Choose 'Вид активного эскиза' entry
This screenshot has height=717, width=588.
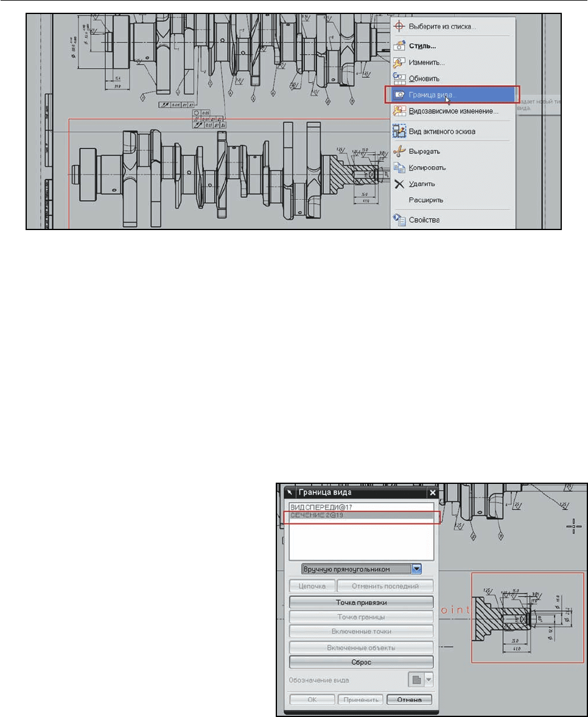point(453,131)
